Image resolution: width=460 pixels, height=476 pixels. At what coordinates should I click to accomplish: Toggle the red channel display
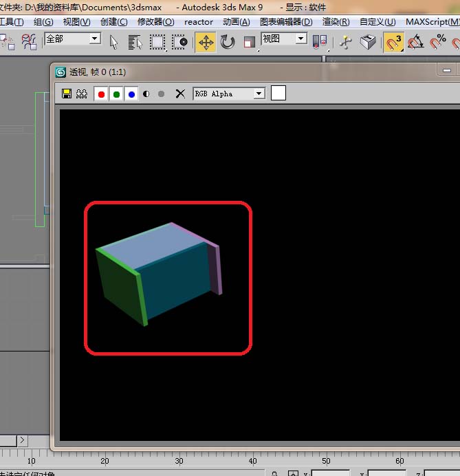click(x=102, y=94)
